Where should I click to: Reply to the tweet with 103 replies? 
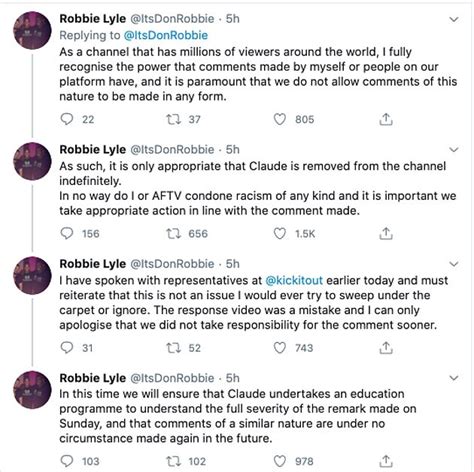(67, 461)
